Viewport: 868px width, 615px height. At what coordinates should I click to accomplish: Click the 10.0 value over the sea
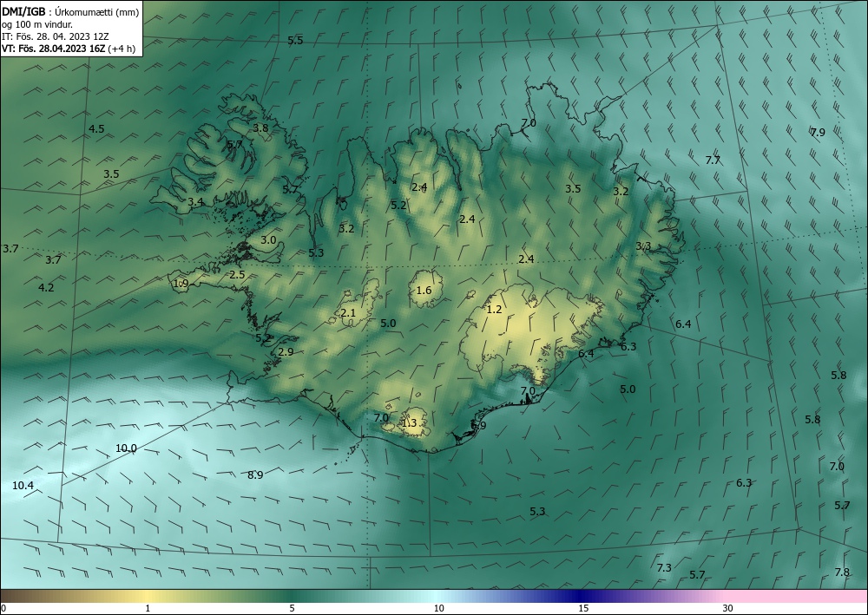point(126,448)
